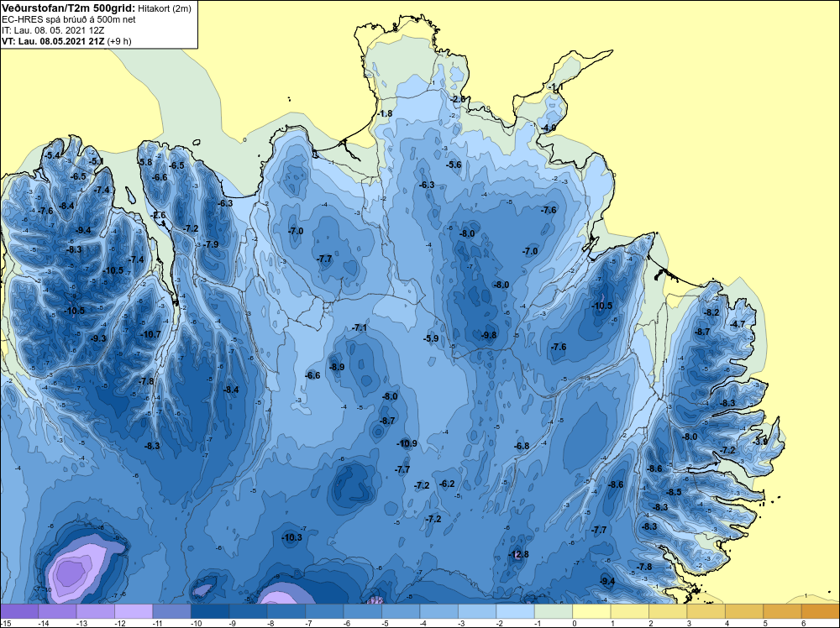The width and height of the screenshot is (840, 628).
Task: Click the '5' label on the legend scale
Action: point(765,623)
